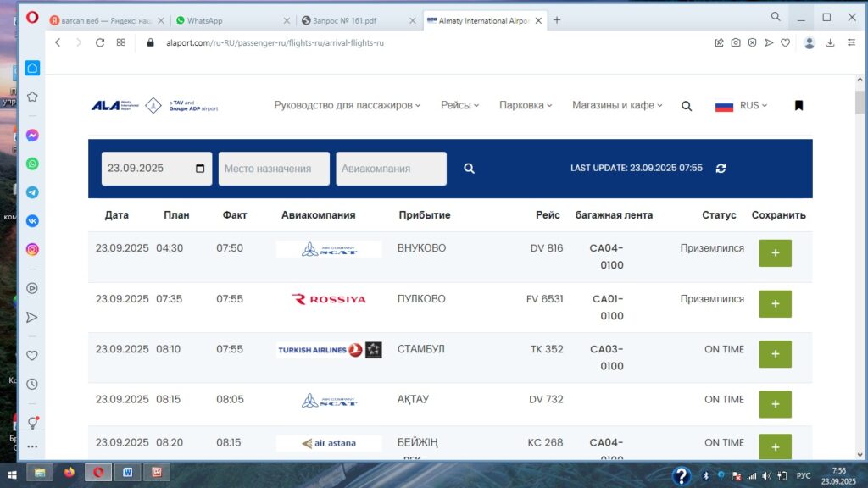The image size is (868, 488).
Task: Click the Место назначения input field
Action: tap(274, 169)
